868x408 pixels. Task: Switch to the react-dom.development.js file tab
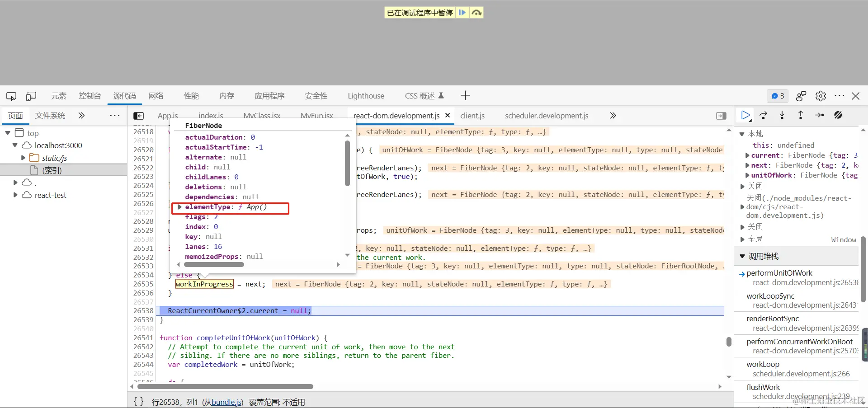click(396, 116)
